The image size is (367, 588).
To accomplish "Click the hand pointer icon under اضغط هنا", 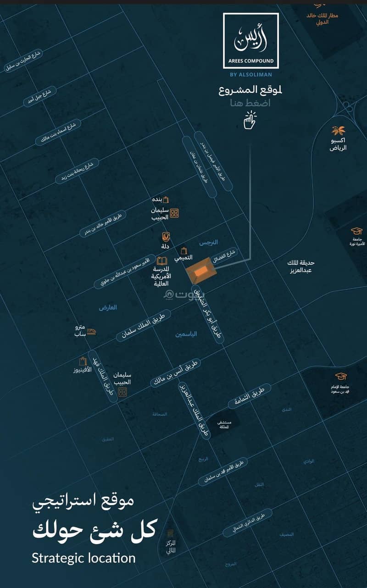I will pos(250,121).
